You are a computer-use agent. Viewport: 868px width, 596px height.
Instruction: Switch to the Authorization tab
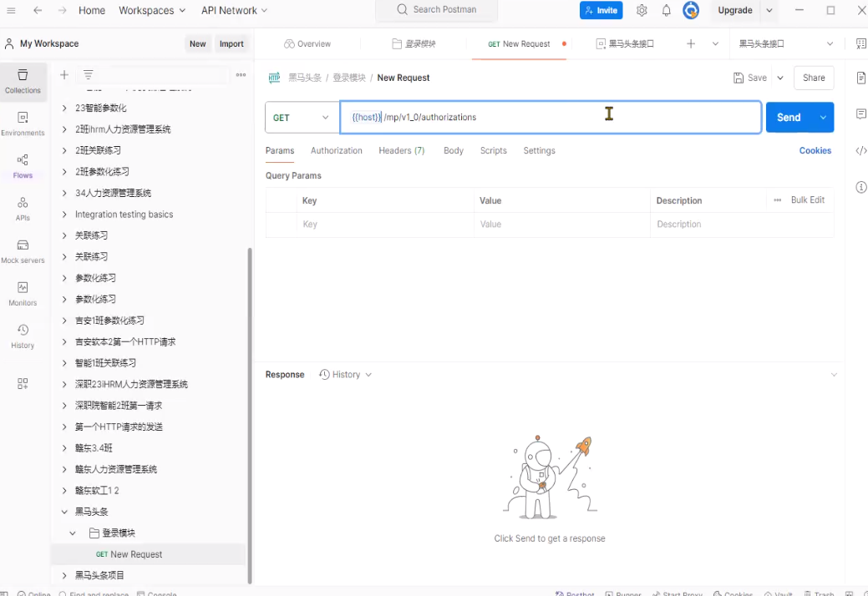tap(336, 150)
